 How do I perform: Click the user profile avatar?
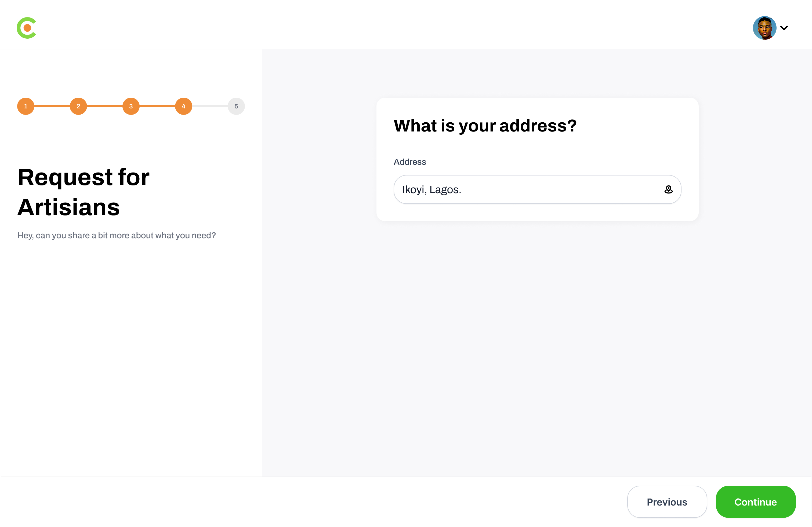click(x=764, y=28)
